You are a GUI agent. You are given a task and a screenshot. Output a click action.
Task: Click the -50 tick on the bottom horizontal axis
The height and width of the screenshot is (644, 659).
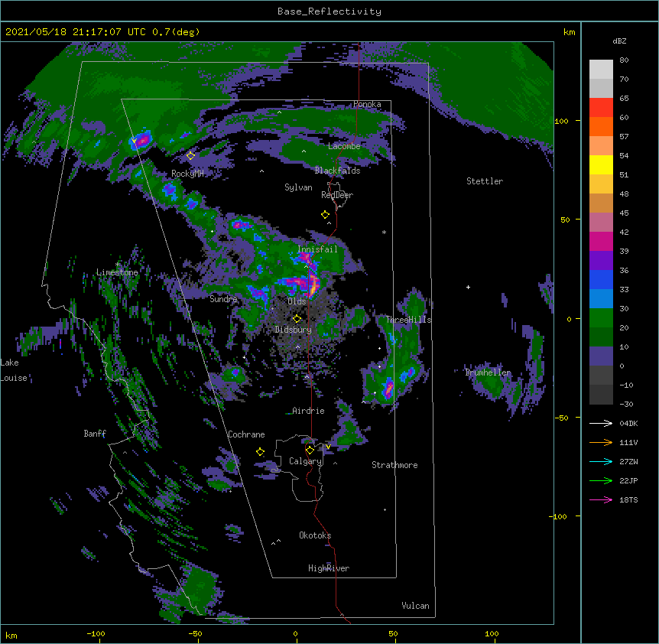click(x=195, y=633)
